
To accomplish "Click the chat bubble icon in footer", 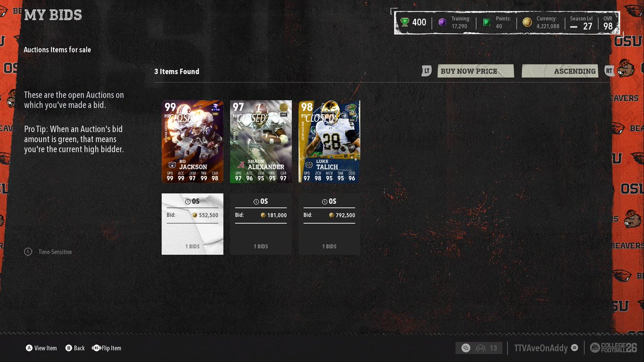I will pyautogui.click(x=465, y=348).
